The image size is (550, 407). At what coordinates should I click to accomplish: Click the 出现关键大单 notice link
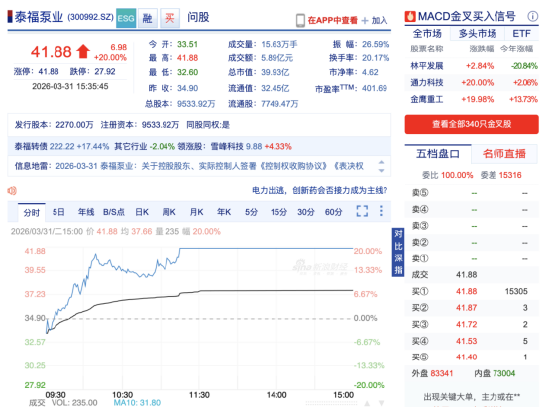(x=471, y=397)
